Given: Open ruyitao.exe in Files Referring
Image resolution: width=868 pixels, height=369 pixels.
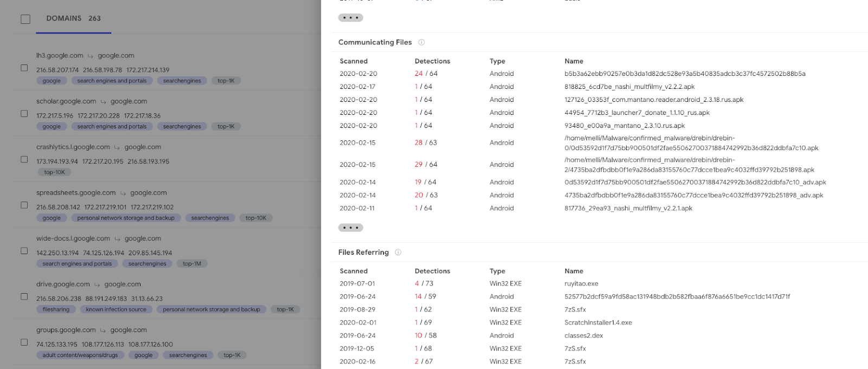Looking at the screenshot, I should click(581, 284).
